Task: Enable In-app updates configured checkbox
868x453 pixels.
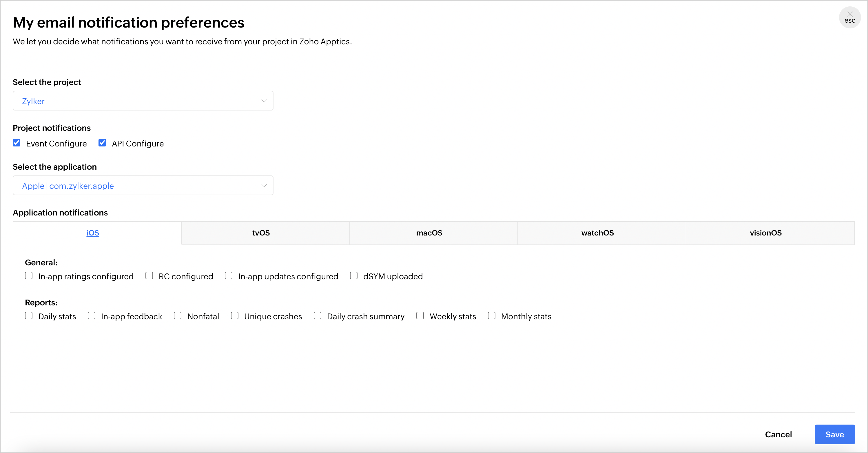Action: point(229,276)
